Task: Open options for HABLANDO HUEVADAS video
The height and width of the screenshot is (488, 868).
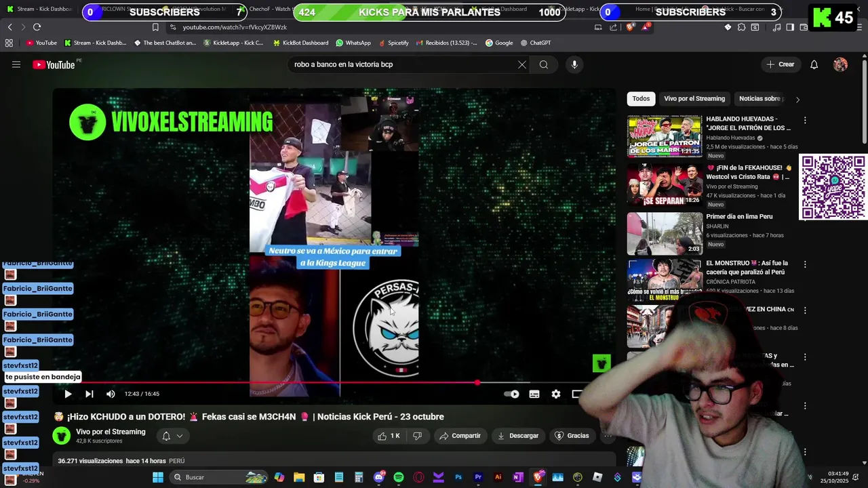Action: coord(805,120)
